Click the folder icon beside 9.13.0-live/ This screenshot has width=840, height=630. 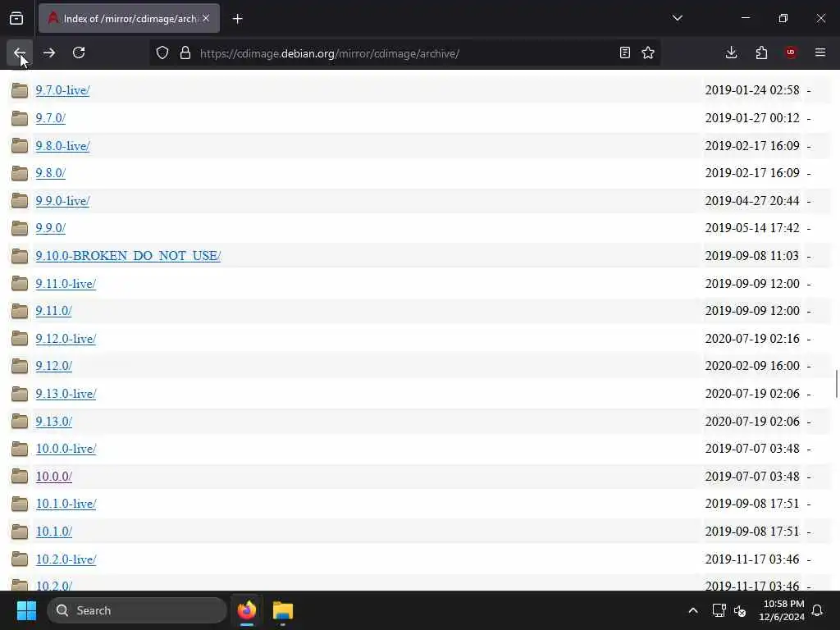pos(20,394)
